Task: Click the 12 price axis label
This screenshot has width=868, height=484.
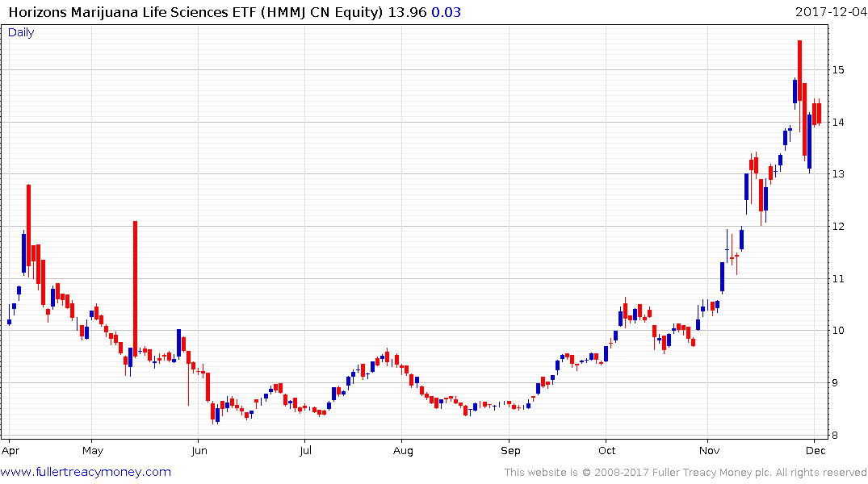Action: click(838, 226)
